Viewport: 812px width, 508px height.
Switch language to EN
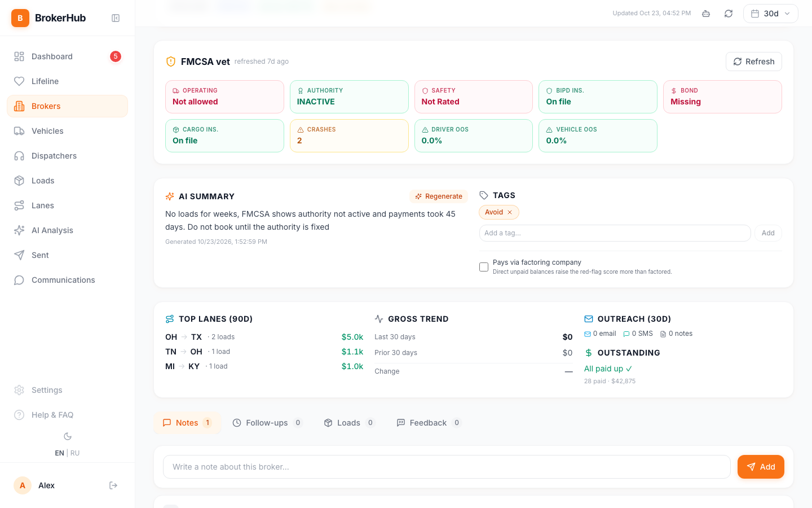point(59,453)
